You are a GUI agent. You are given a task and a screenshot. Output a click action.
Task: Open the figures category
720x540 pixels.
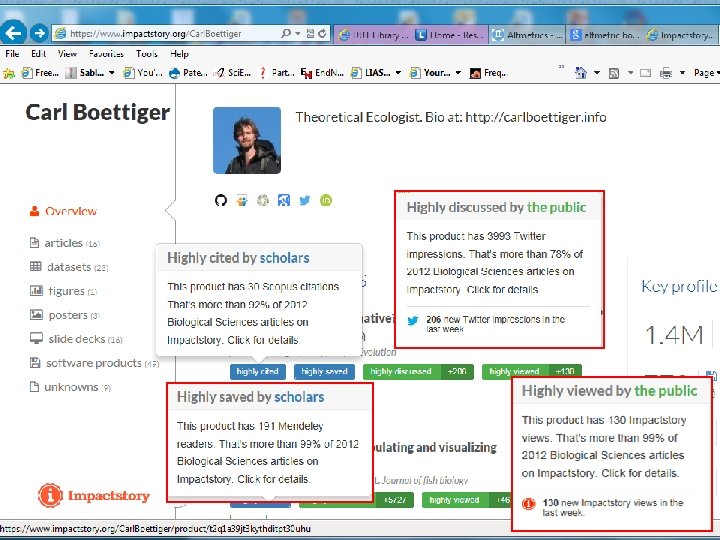coord(64,291)
